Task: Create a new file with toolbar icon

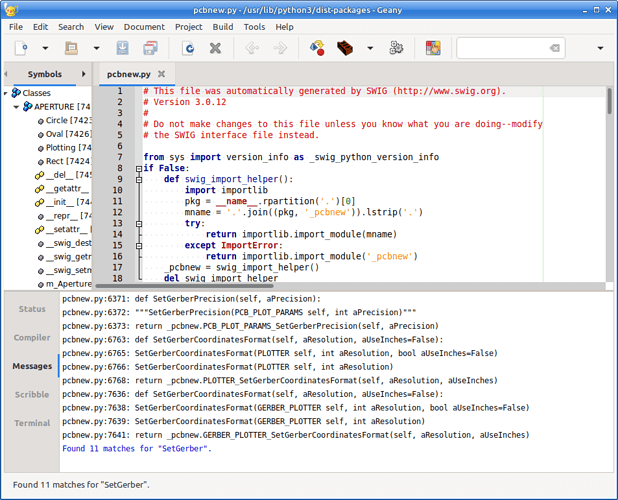Action: pyautogui.click(x=20, y=48)
